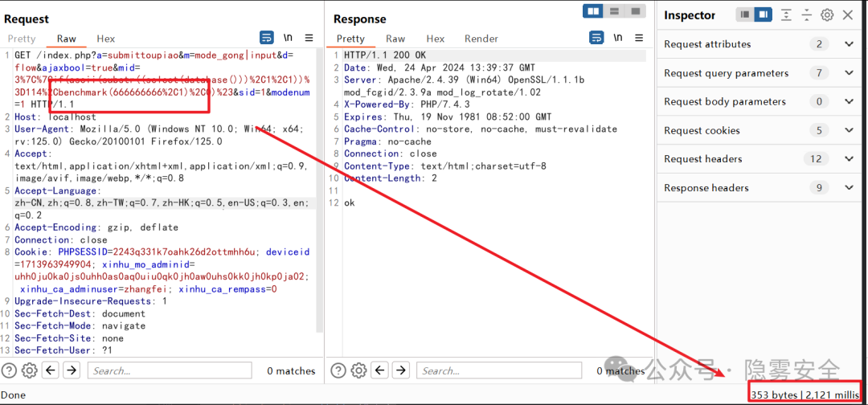Open the Response Render tab
868x405 pixels.
[481, 39]
